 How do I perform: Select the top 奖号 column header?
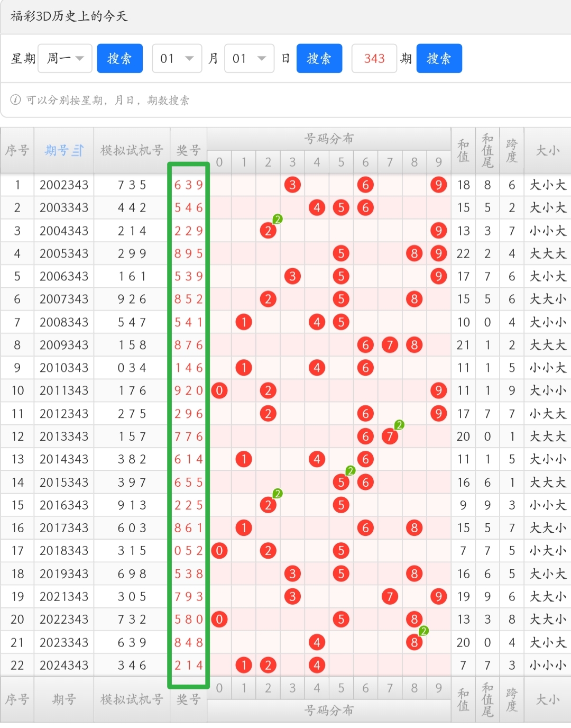click(188, 151)
